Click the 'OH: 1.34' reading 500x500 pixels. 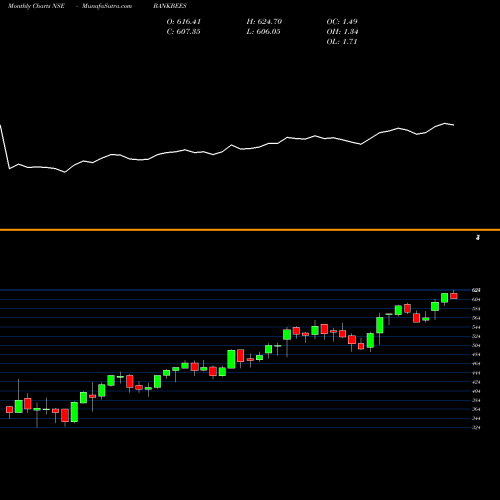342,32
